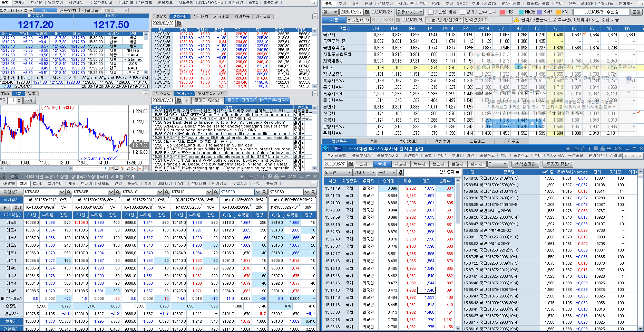The height and width of the screenshot is (332, 644).
Task: Open 로이터 Global news tab
Action: [207, 101]
